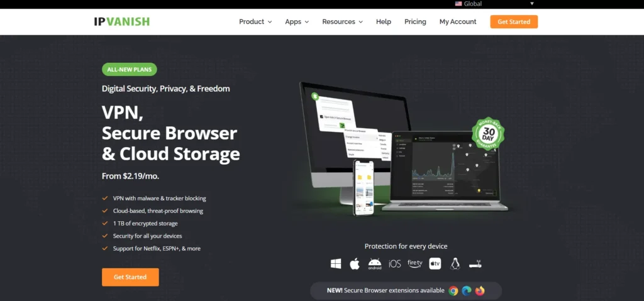644x301 pixels.
Task: Open the Linux penguin icon
Action: [x=455, y=264]
